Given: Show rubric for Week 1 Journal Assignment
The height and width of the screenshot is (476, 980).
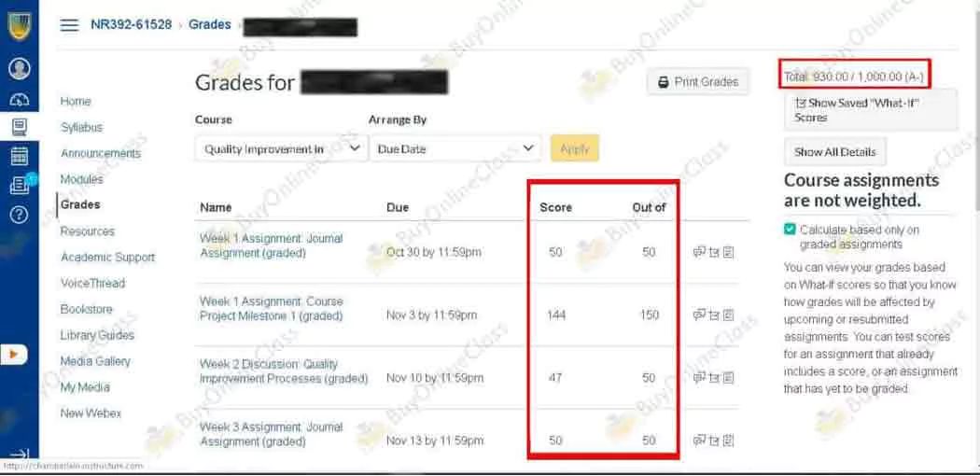Looking at the screenshot, I should 728,252.
